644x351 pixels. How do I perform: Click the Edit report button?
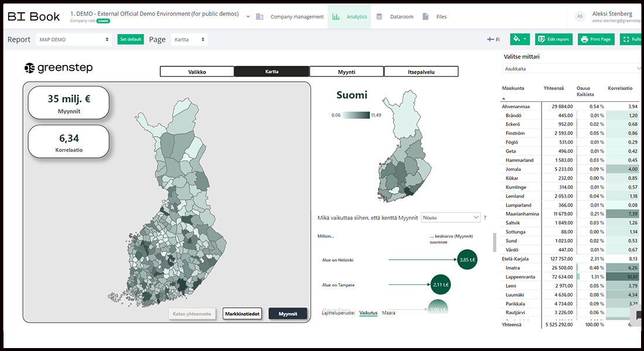point(553,39)
